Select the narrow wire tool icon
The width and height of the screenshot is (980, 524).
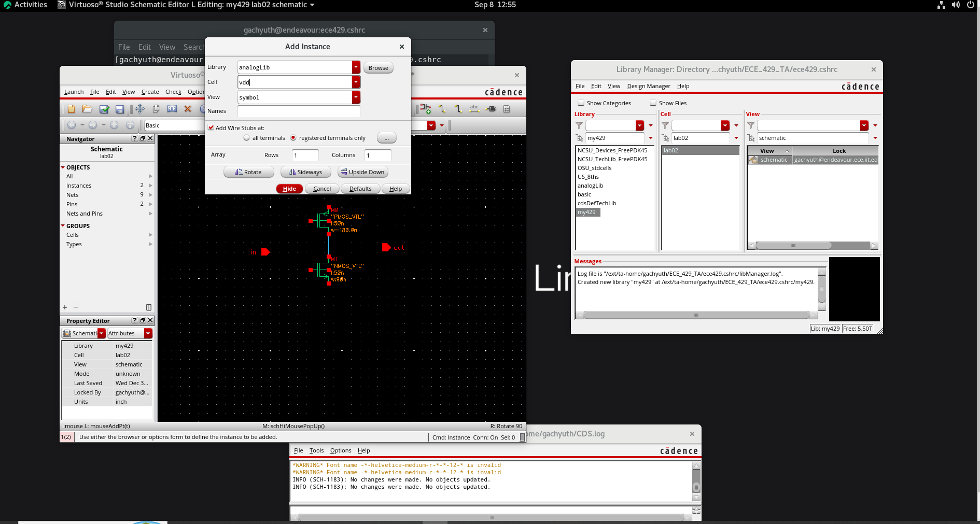[x=442, y=109]
